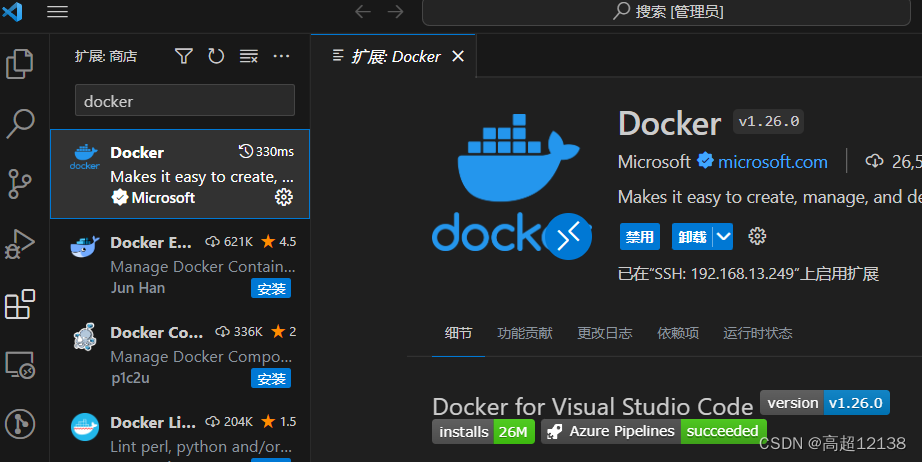The width and height of the screenshot is (922, 462).
Task: Go back with the left arrow
Action: click(363, 11)
